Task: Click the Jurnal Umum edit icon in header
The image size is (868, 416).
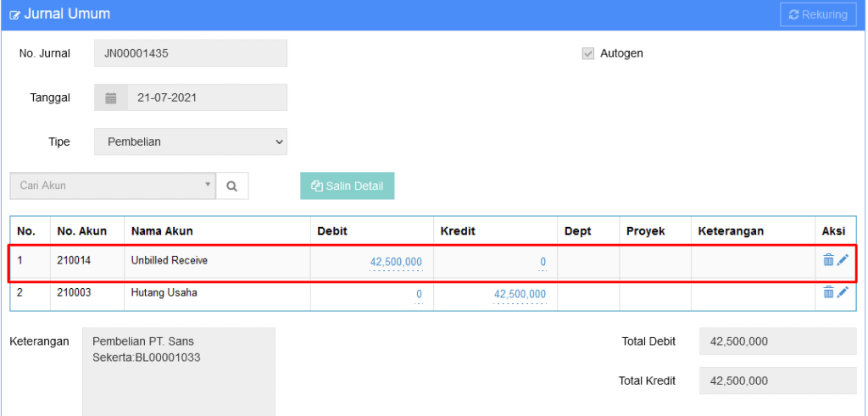Action: coord(15,15)
